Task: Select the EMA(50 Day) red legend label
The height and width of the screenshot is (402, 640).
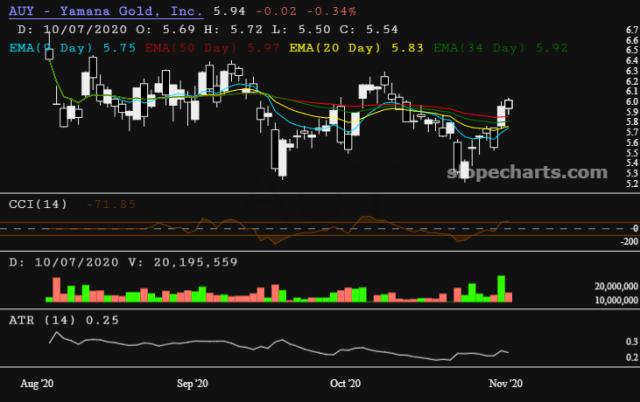Action: tap(212, 48)
